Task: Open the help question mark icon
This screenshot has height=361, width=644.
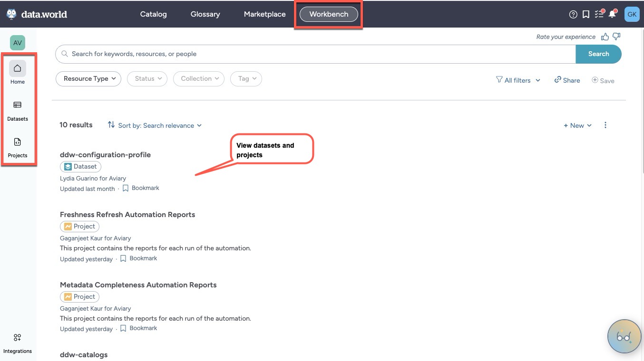Action: [573, 14]
